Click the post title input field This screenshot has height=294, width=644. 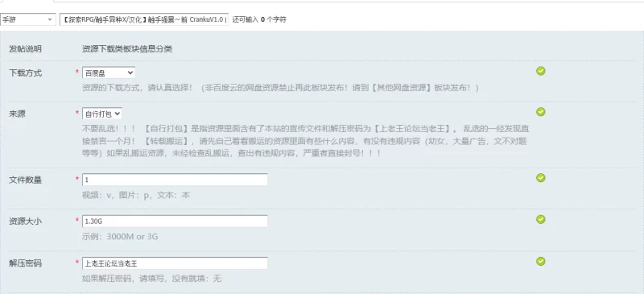point(144,19)
